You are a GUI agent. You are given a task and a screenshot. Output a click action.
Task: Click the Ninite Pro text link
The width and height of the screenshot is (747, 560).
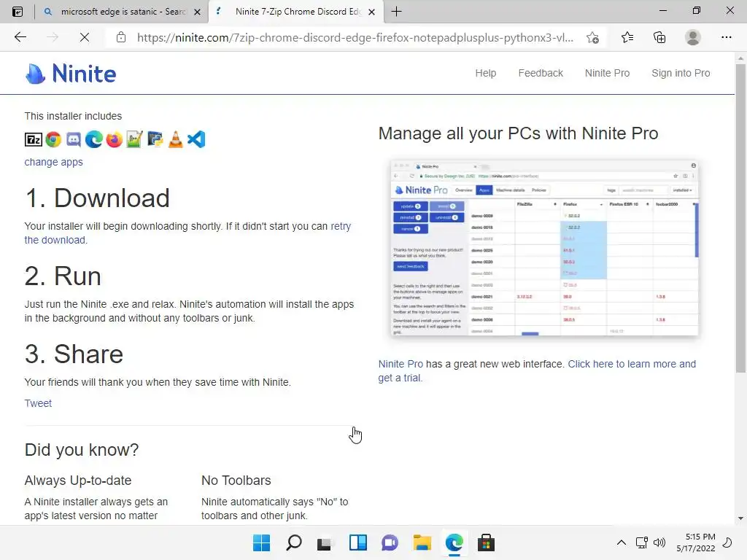coord(400,364)
